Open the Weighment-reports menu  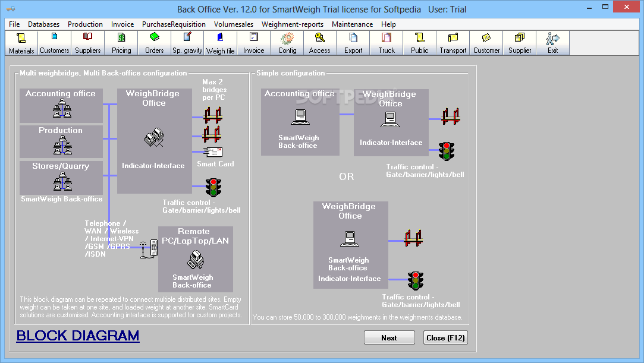(x=293, y=24)
